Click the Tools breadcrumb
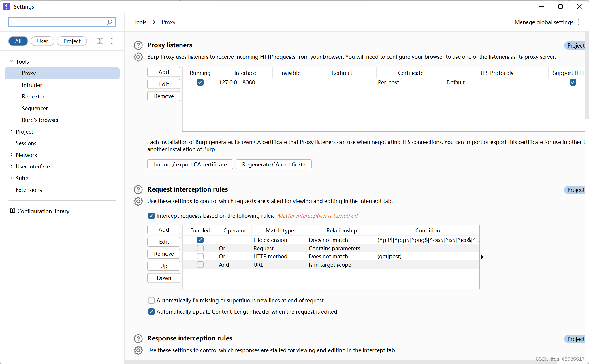589x364 pixels. click(x=140, y=22)
